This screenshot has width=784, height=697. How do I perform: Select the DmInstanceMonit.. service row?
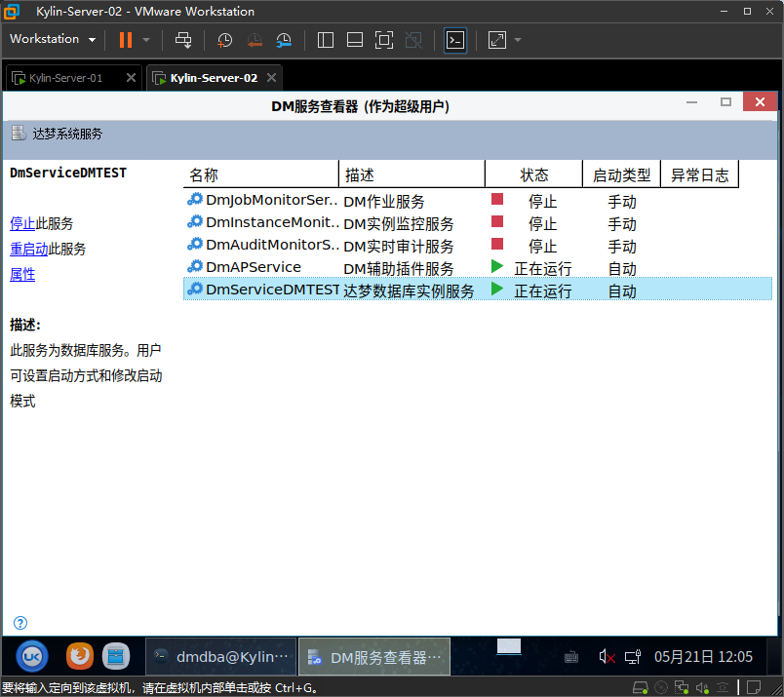pyautogui.click(x=478, y=223)
